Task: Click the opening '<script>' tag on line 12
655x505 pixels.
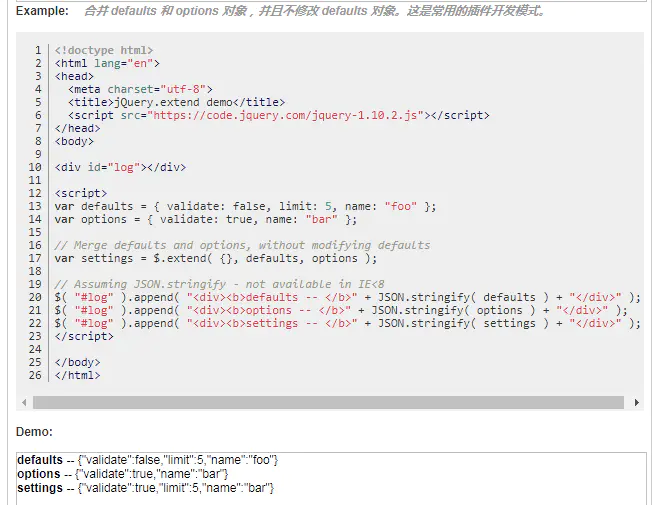Action: (81, 193)
